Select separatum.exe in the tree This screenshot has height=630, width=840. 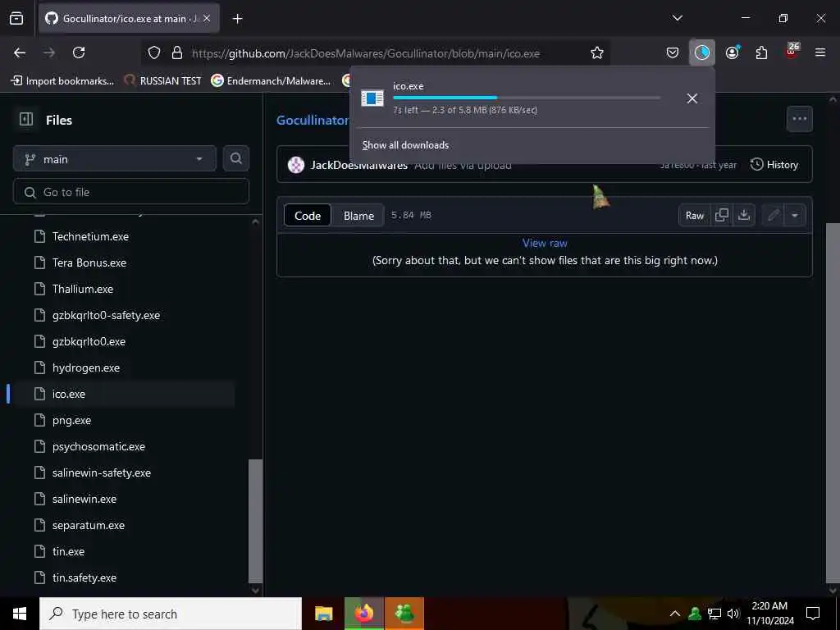(89, 525)
